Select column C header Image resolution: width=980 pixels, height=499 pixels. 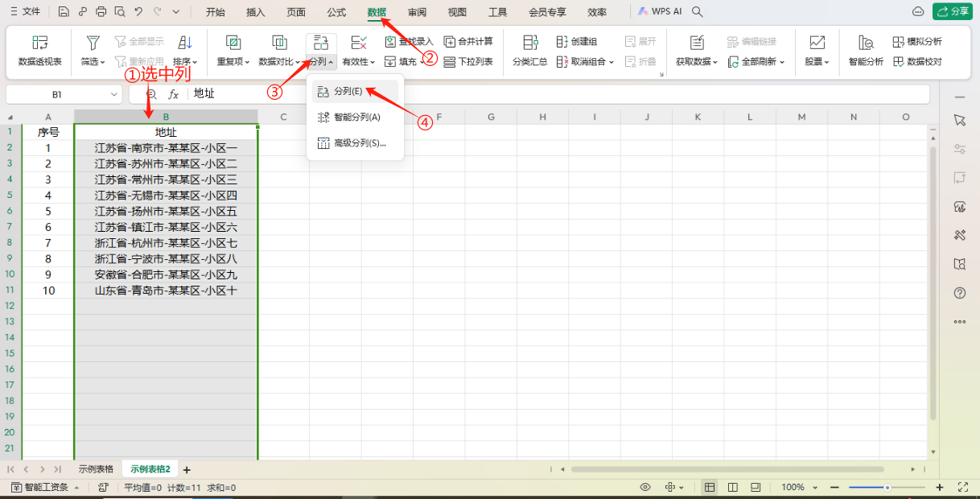pyautogui.click(x=284, y=118)
